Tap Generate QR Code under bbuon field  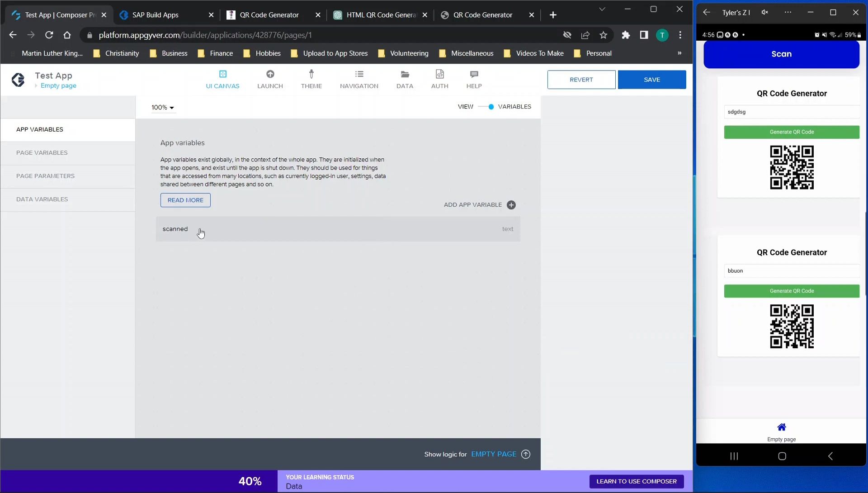coord(792,291)
